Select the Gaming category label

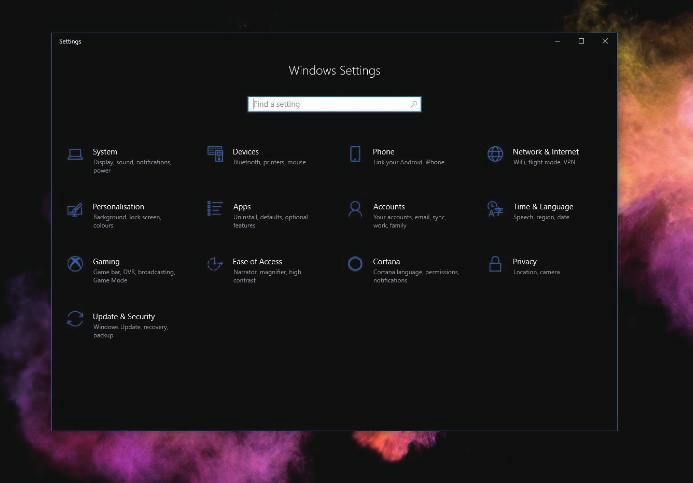106,262
